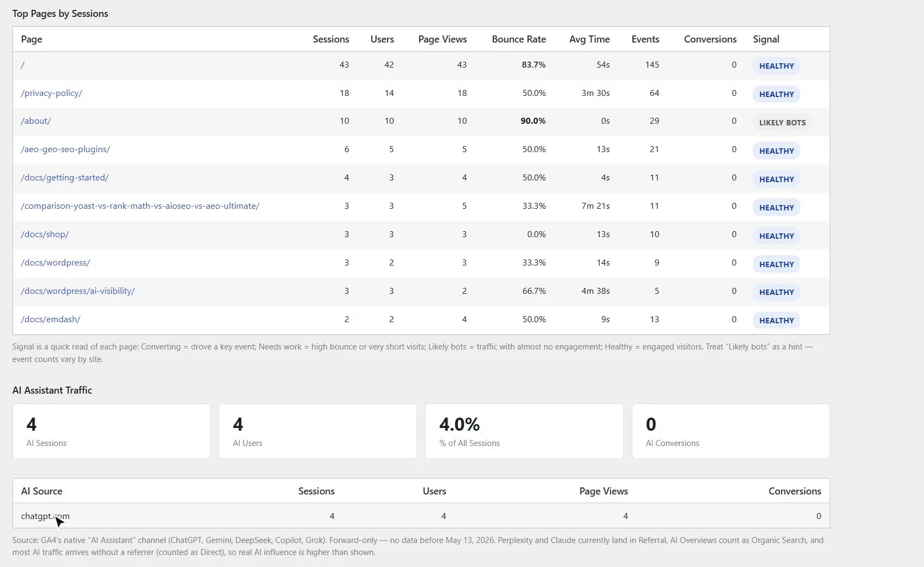
Task: Click the 4m 38s average time value
Action: [596, 291]
